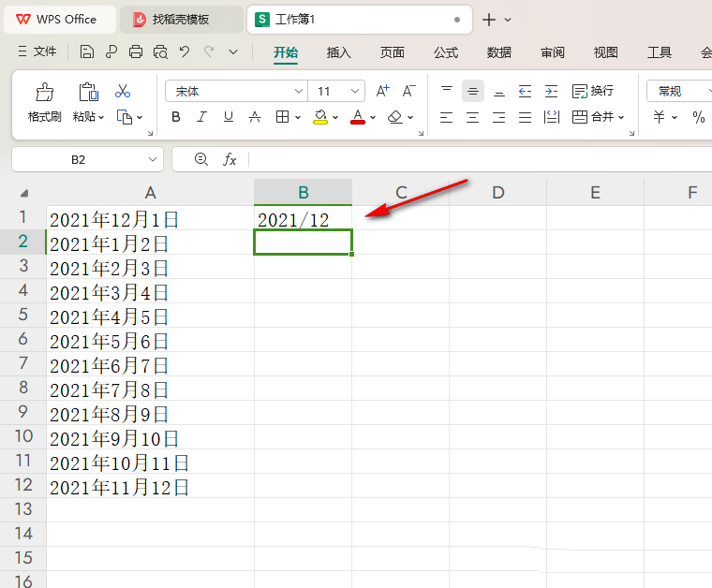Decrease font size with A- icon
Viewport: 712px width, 588px height.
[x=408, y=91]
